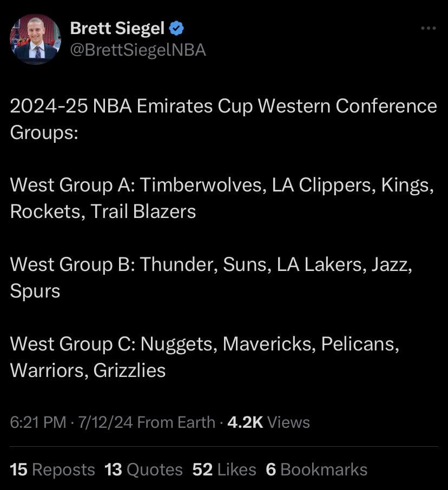
Task: Click the blue verified badge
Action: [177, 28]
